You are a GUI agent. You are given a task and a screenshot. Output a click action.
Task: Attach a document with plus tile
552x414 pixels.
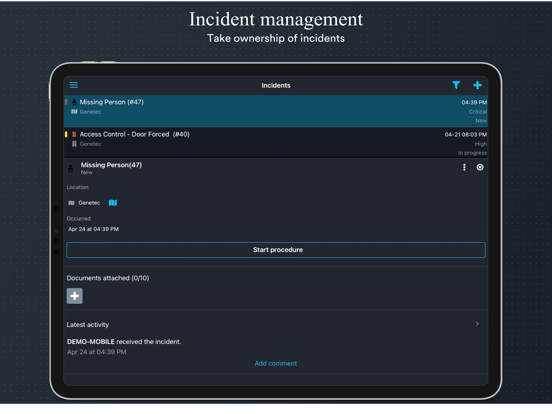click(x=75, y=296)
